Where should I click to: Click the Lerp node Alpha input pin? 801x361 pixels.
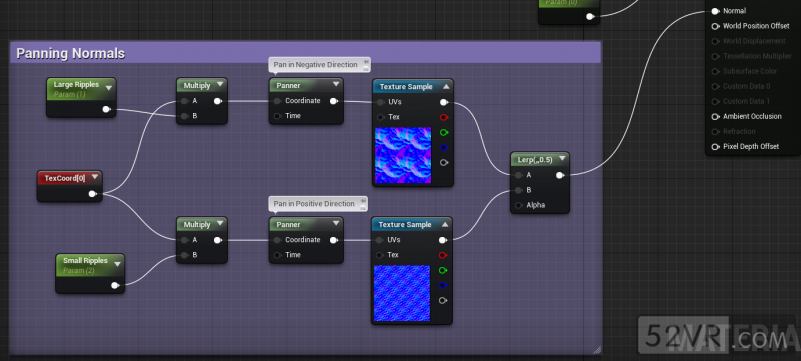(519, 205)
